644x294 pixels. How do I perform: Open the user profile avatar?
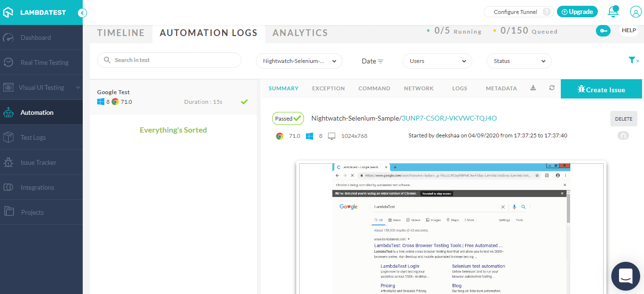point(635,12)
